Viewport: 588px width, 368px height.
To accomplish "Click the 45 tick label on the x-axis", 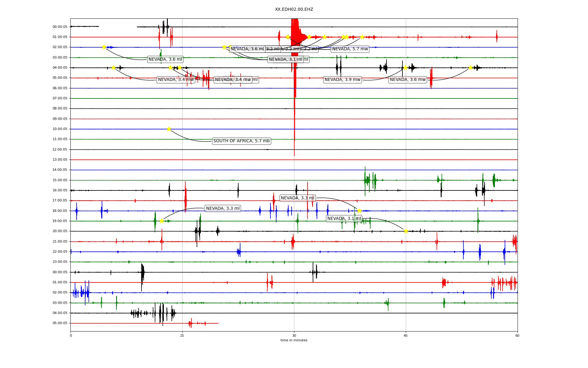I will coord(405,335).
